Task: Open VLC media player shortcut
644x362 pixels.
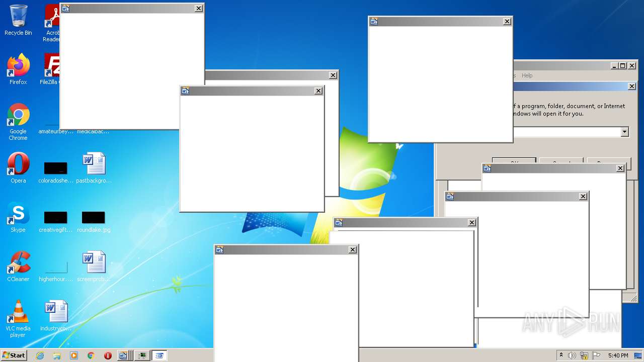Action: click(18, 319)
